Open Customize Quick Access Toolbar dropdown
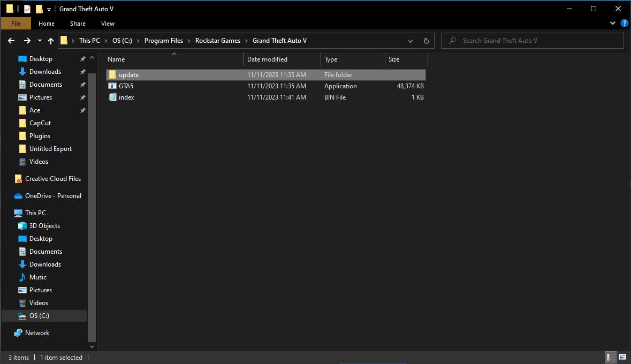The height and width of the screenshot is (364, 631). (49, 9)
